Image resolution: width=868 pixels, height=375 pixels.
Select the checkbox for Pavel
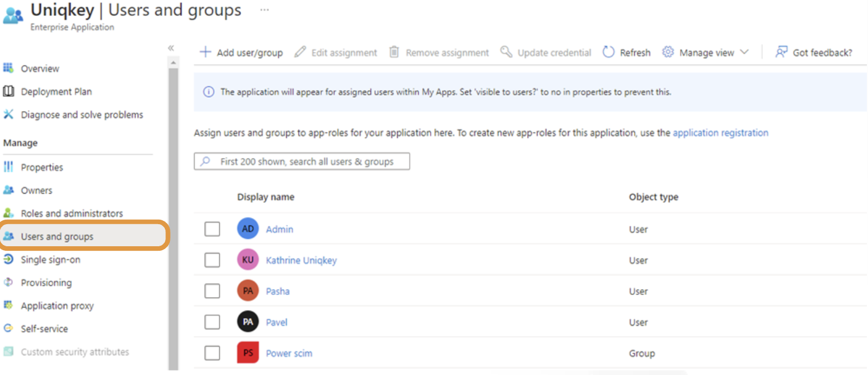[x=212, y=322]
